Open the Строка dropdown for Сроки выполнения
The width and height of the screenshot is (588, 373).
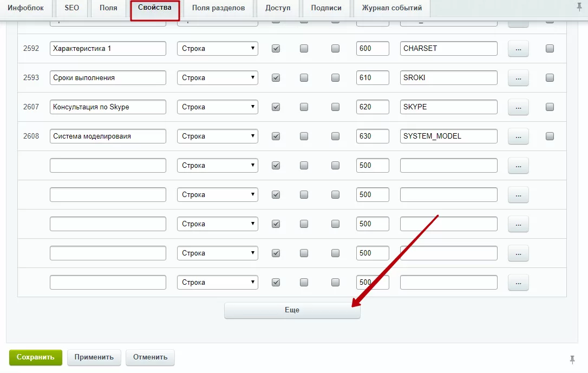click(218, 77)
